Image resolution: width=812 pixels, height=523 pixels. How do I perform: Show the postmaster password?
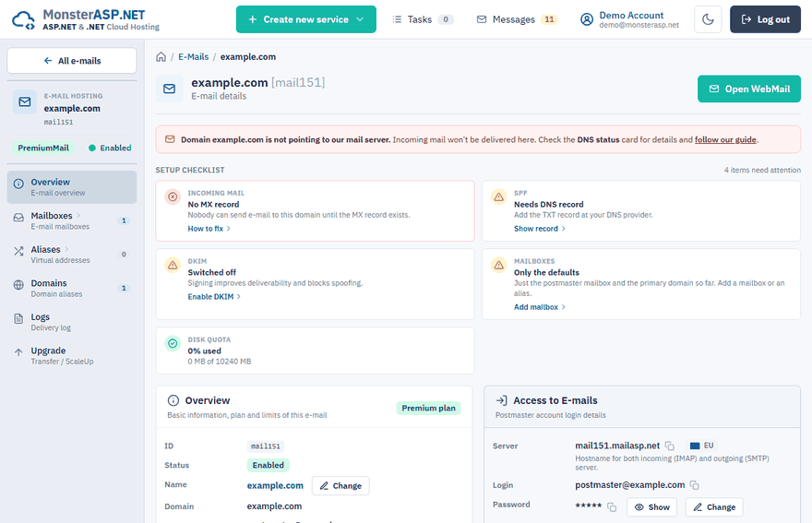tap(652, 507)
